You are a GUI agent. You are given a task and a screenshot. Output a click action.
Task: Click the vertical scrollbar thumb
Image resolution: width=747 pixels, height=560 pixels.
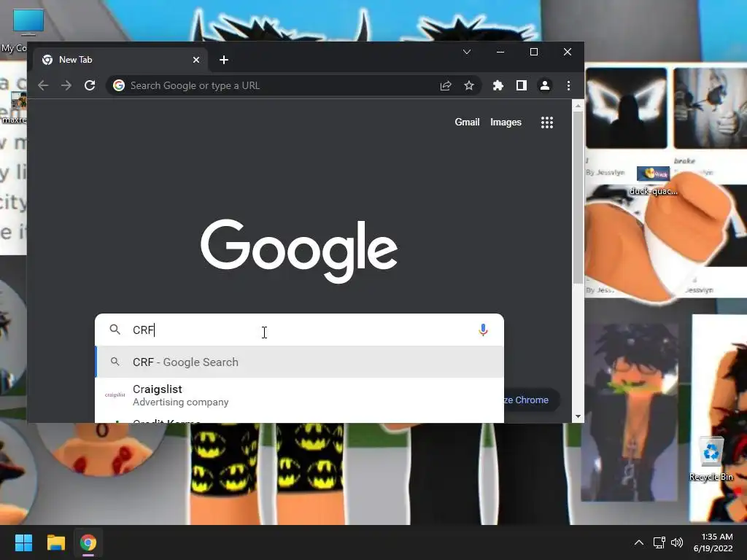[578, 198]
